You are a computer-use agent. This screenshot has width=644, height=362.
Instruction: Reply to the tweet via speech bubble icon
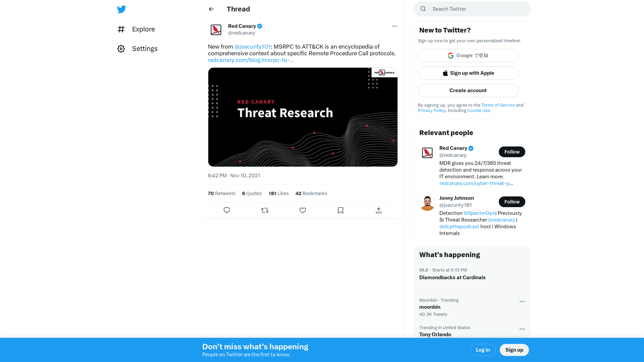click(227, 210)
